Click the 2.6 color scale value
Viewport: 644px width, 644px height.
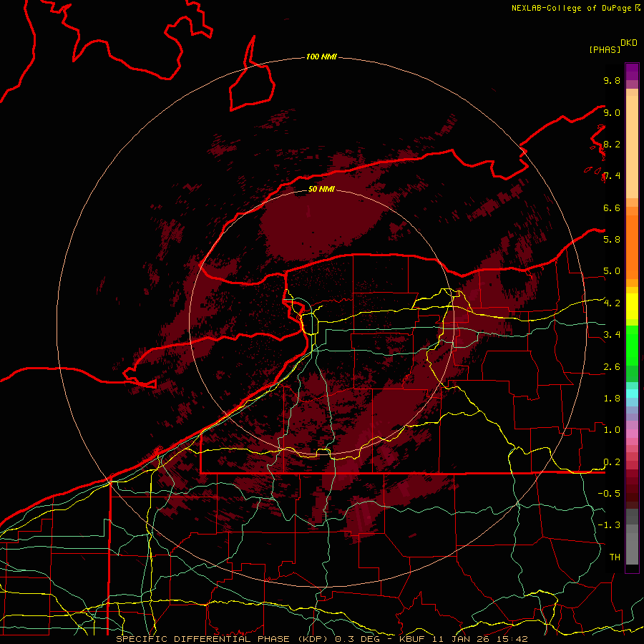point(612,367)
